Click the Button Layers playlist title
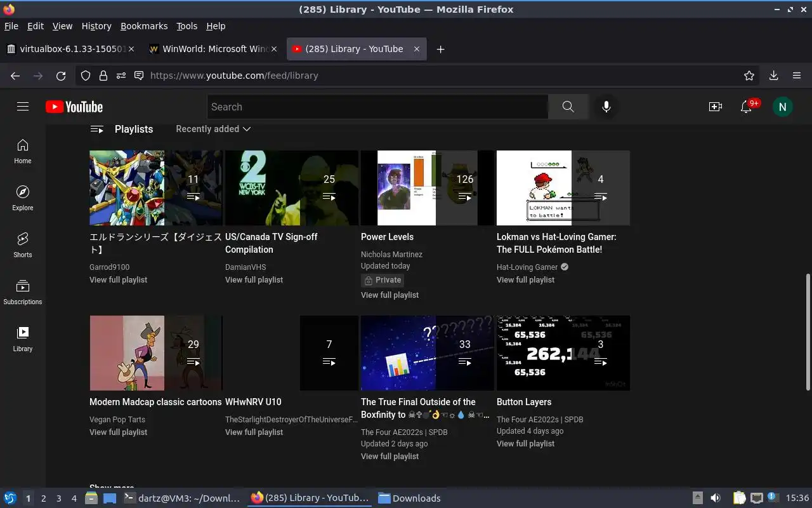Viewport: 812px width, 508px height. (x=524, y=402)
